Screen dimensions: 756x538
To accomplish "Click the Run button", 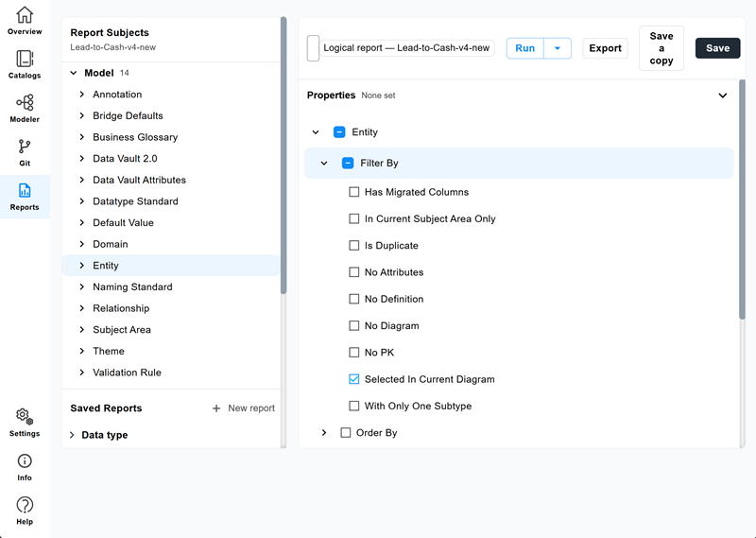I will coord(525,48).
